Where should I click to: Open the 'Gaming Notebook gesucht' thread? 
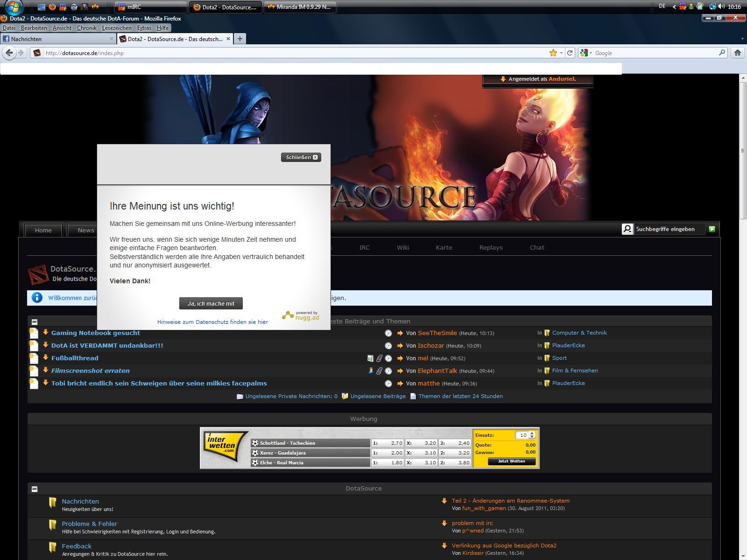pyautogui.click(x=96, y=333)
